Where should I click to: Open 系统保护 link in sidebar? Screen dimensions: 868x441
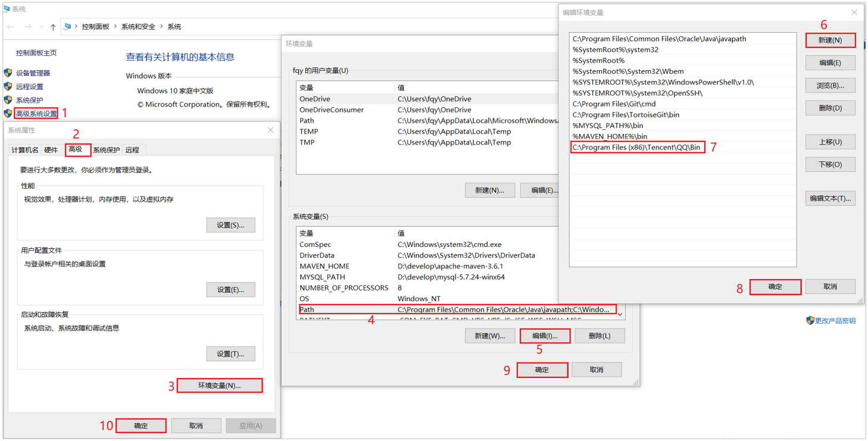[29, 101]
